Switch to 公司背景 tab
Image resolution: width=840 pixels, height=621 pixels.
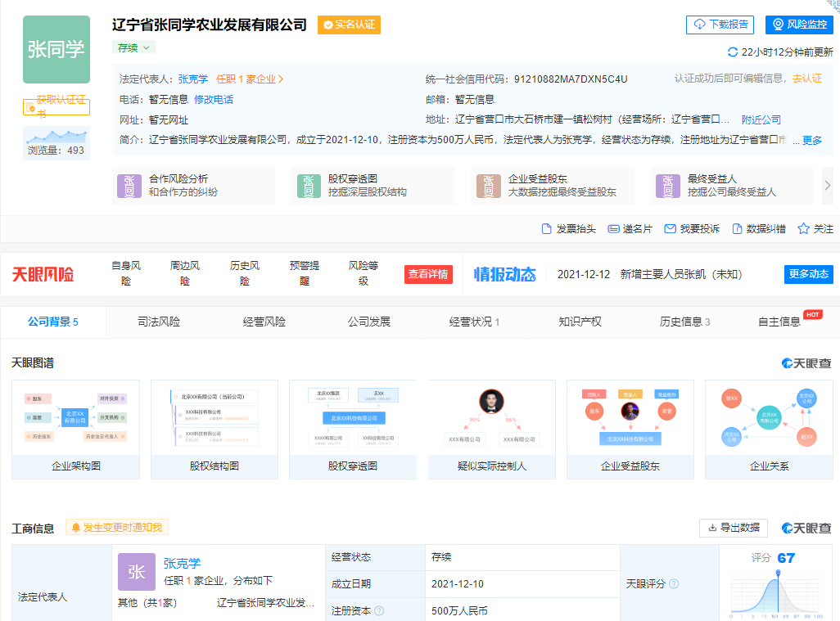pyautogui.click(x=53, y=322)
